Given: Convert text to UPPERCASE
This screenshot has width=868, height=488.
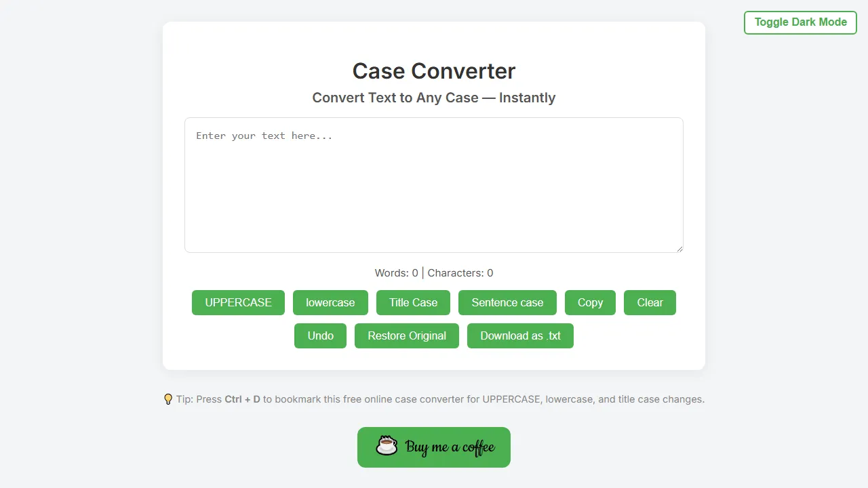Looking at the screenshot, I should (x=238, y=302).
